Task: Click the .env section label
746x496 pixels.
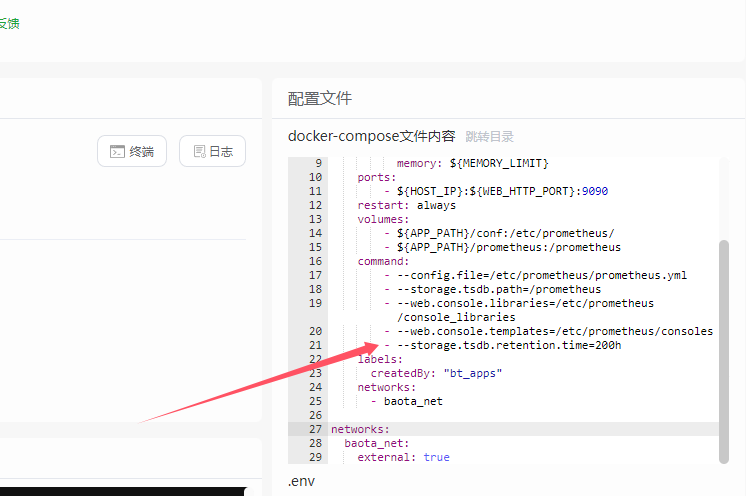Action: 303,482
